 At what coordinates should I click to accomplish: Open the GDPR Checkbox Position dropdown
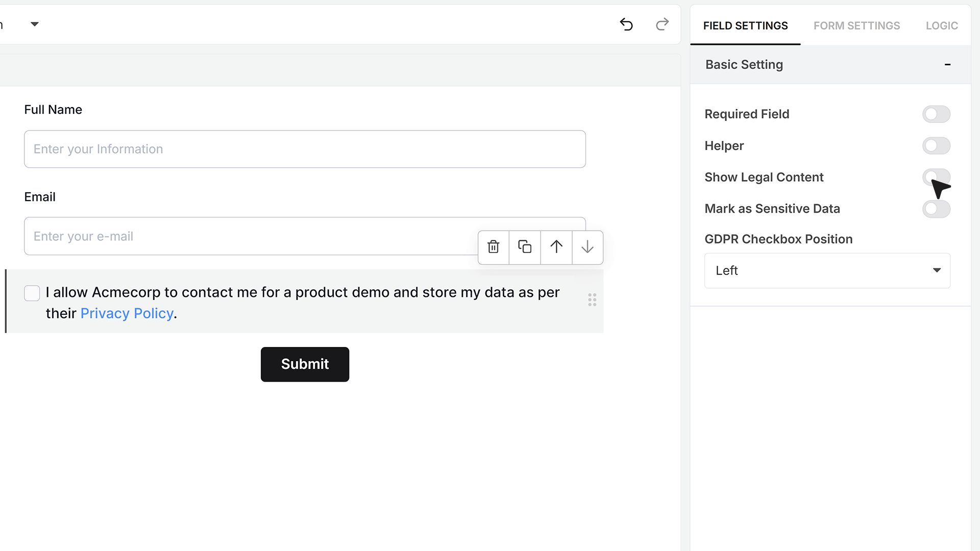click(x=827, y=270)
